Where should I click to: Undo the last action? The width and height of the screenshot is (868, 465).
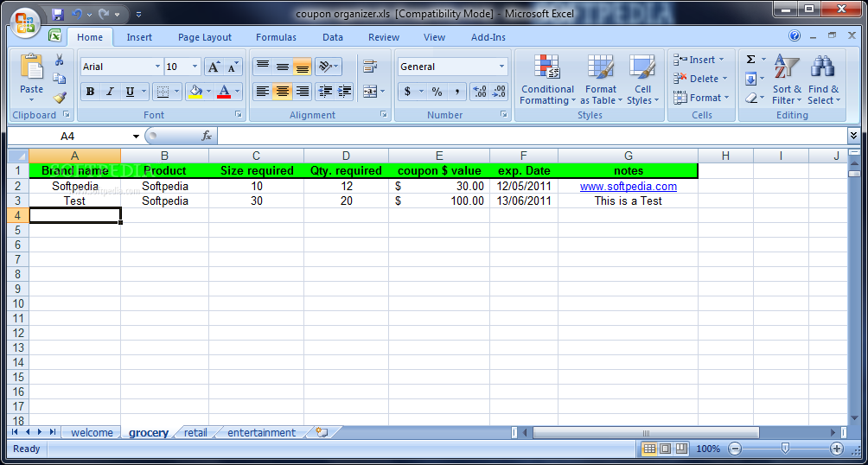click(x=77, y=14)
